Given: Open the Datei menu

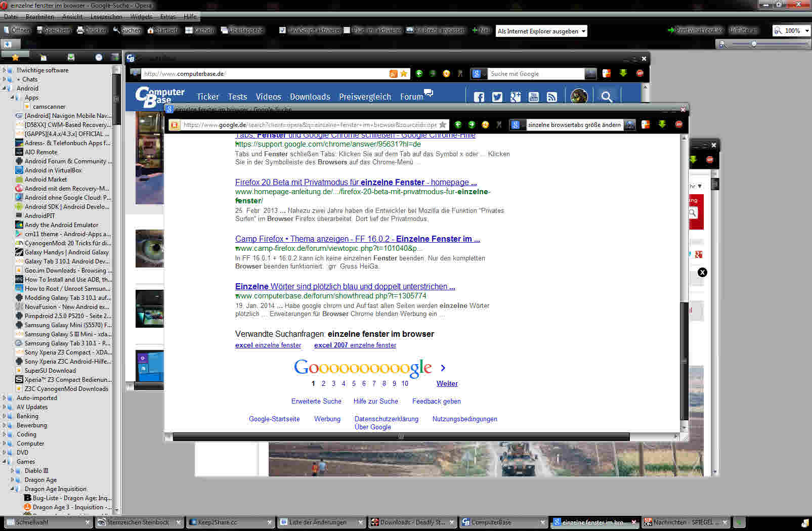Looking at the screenshot, I should 11,17.
